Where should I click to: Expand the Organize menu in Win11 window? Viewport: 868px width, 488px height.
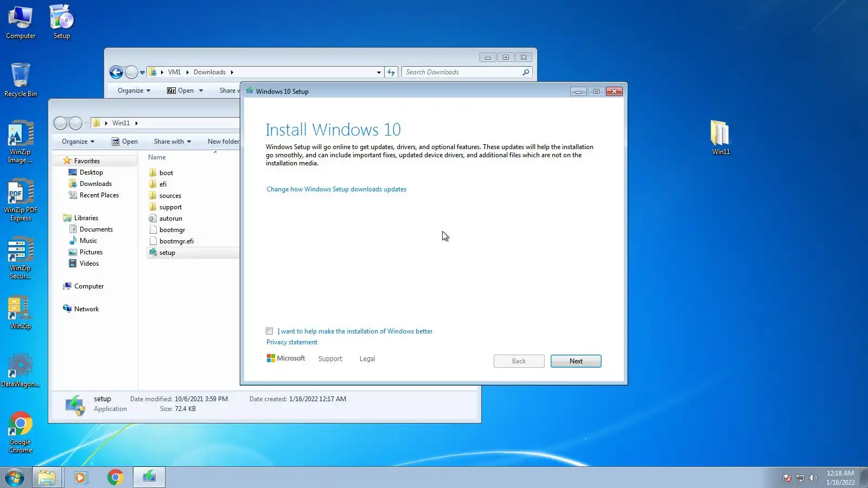point(78,142)
